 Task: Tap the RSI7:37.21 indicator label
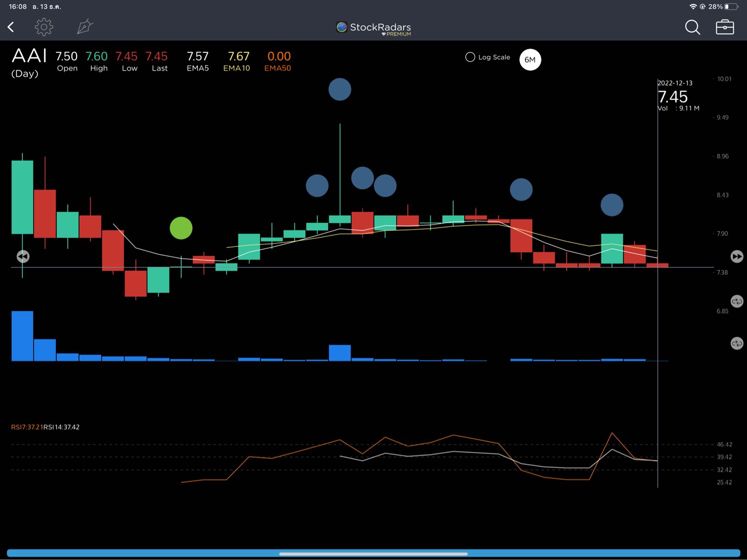click(27, 427)
